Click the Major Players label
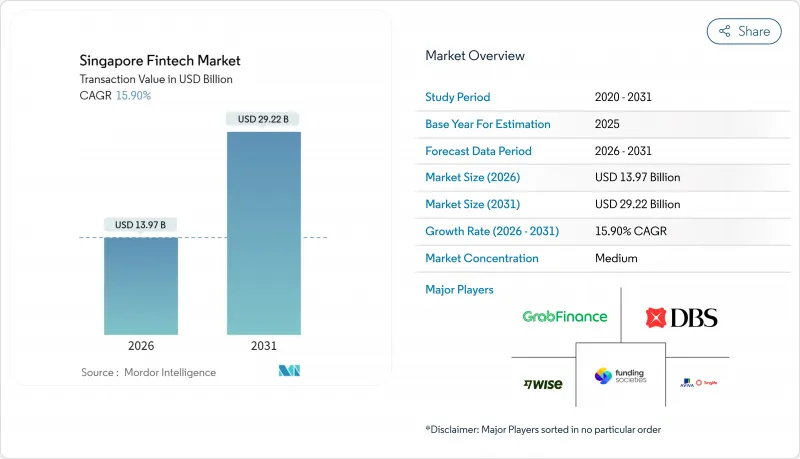Viewport: 800px width, 459px height. pos(459,289)
